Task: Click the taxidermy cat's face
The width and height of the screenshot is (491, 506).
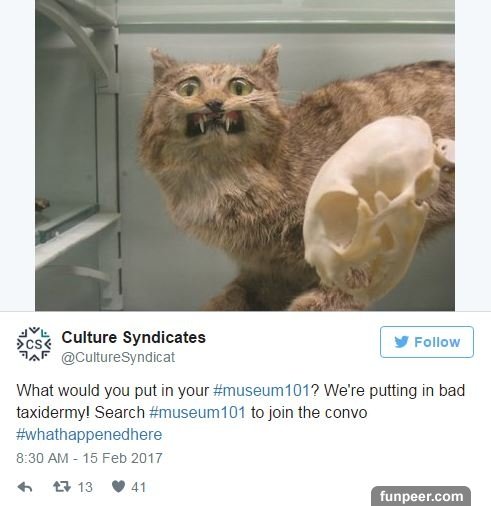Action: (x=213, y=103)
